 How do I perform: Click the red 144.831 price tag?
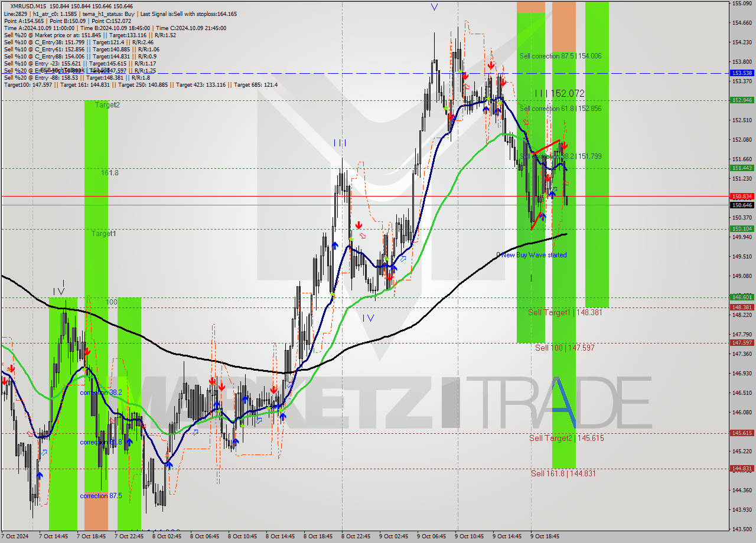tap(742, 469)
